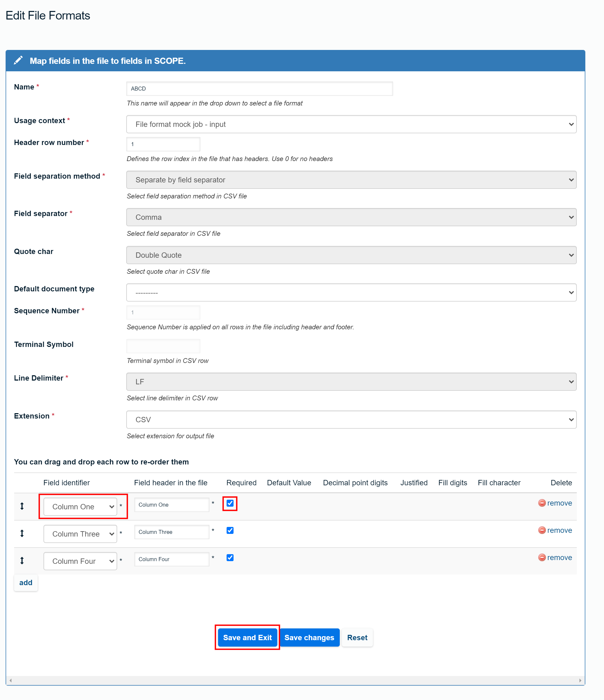Screen dimensions: 604x700
Task: Click the Fill digits column header
Action: [453, 483]
